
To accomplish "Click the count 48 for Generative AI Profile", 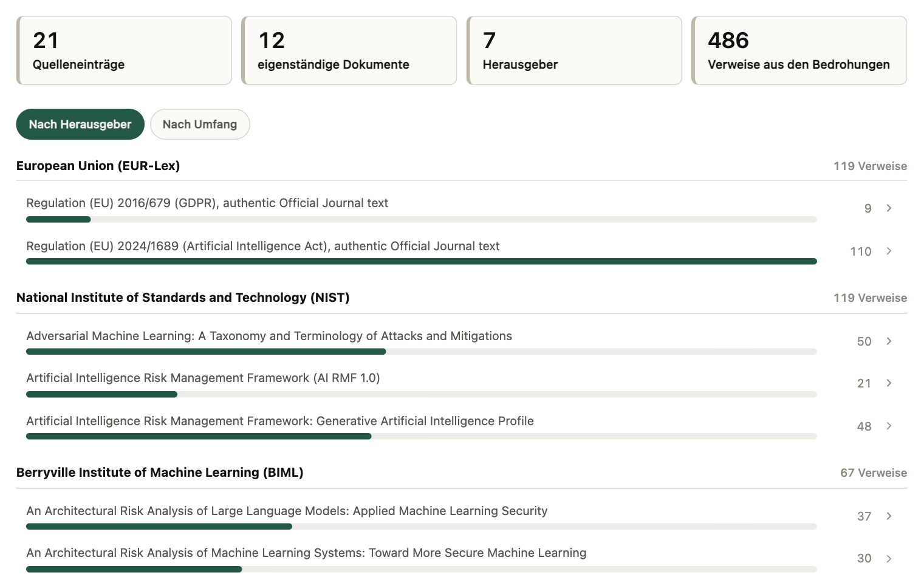I will click(864, 427).
